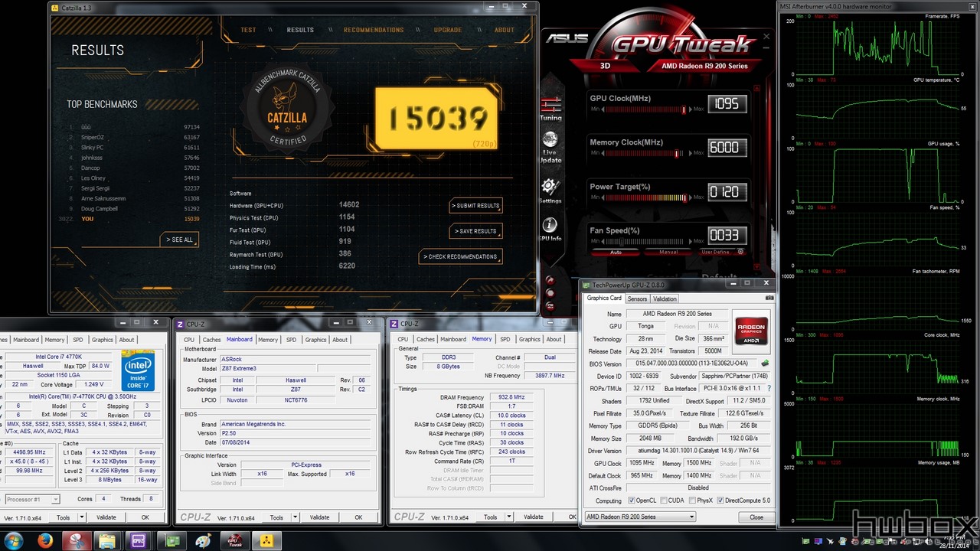
Task: Click the GPU-Z screenshot camera icon
Action: 769,298
